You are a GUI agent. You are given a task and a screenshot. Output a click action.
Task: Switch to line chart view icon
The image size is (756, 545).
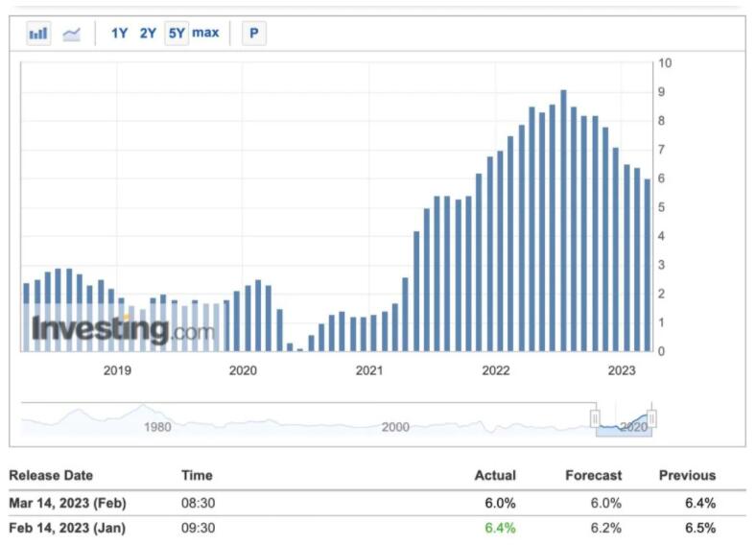tap(72, 34)
